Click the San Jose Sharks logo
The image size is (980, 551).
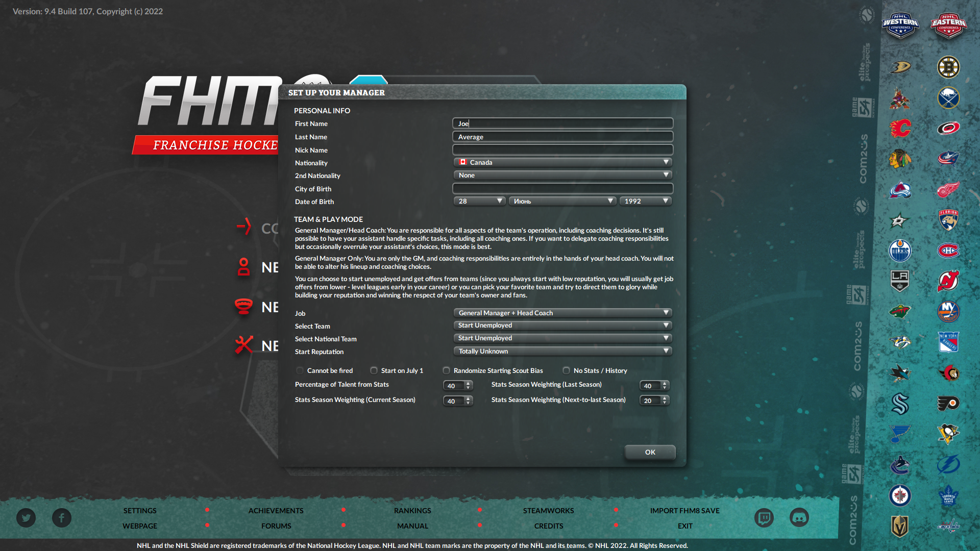pos(900,373)
